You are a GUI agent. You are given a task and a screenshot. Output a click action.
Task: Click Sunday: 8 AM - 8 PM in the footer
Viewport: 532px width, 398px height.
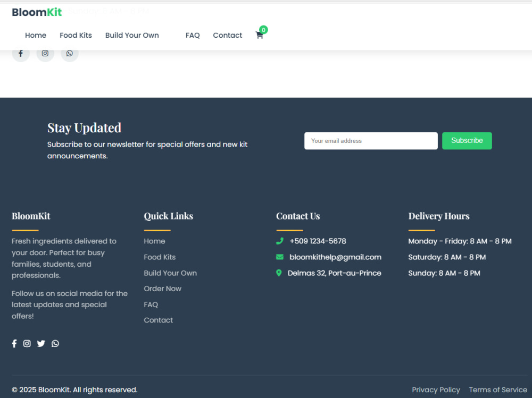click(x=444, y=273)
